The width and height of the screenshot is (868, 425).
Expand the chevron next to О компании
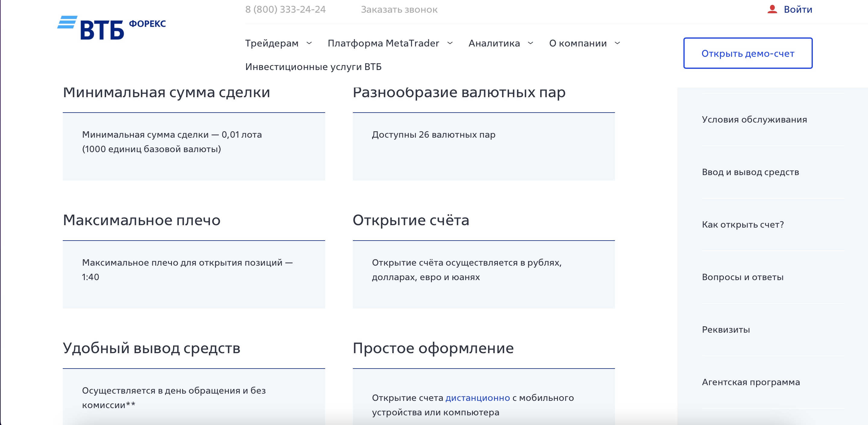pyautogui.click(x=617, y=43)
